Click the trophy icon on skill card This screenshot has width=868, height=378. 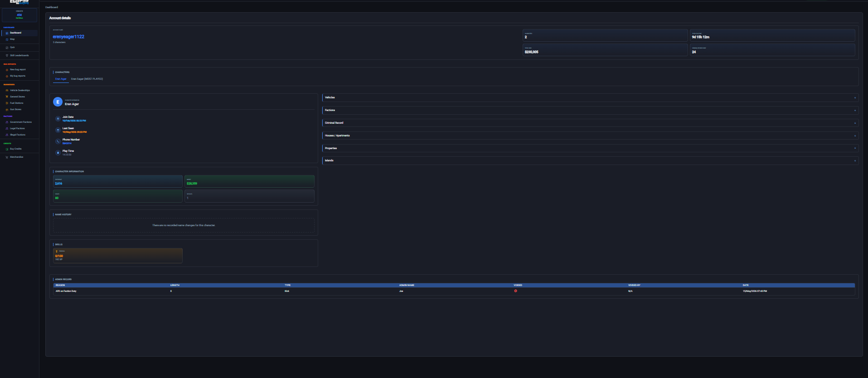tap(57, 251)
